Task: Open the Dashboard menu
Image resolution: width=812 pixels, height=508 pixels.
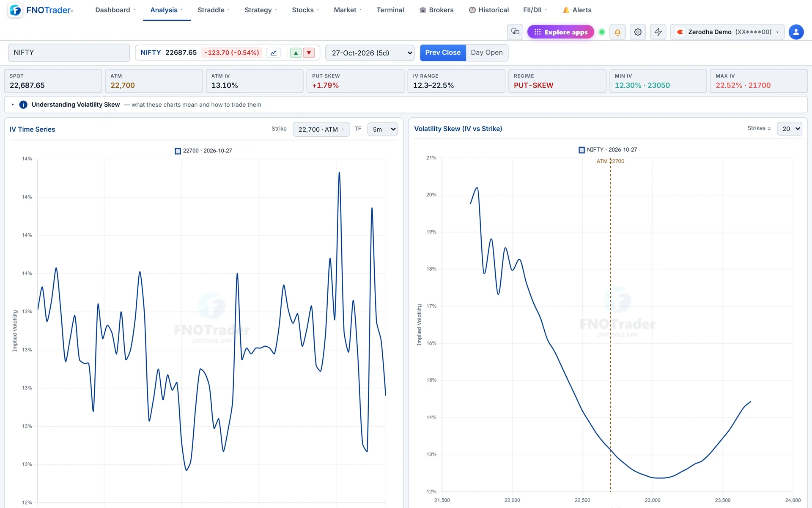Action: point(115,10)
